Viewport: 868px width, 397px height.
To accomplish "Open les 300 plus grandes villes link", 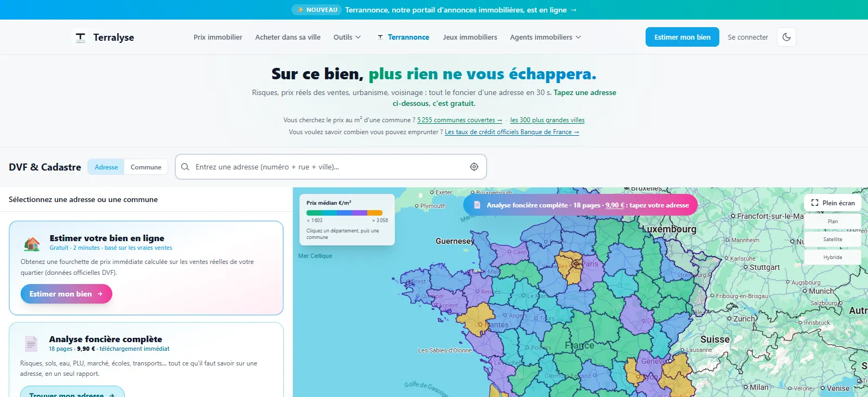I will [547, 120].
